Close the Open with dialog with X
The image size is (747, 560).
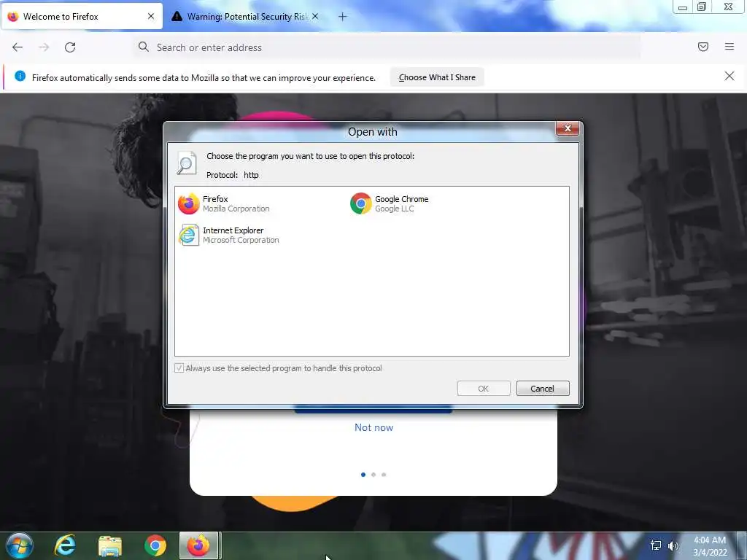(568, 128)
